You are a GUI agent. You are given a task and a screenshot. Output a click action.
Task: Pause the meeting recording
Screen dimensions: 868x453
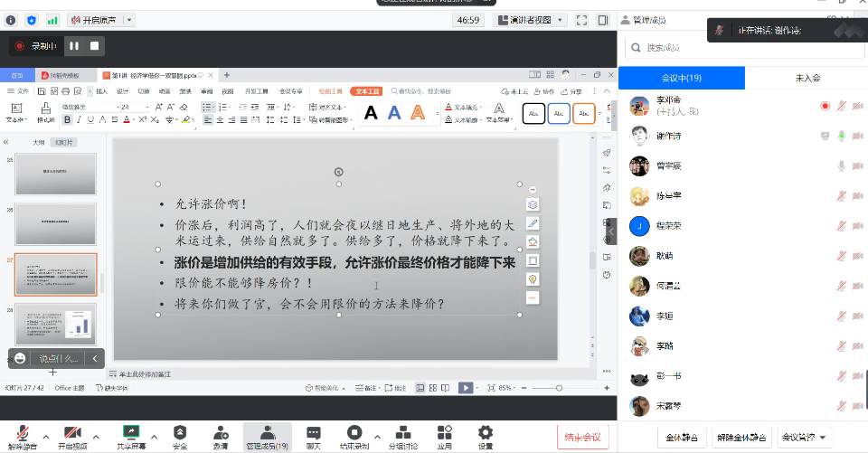coord(74,45)
